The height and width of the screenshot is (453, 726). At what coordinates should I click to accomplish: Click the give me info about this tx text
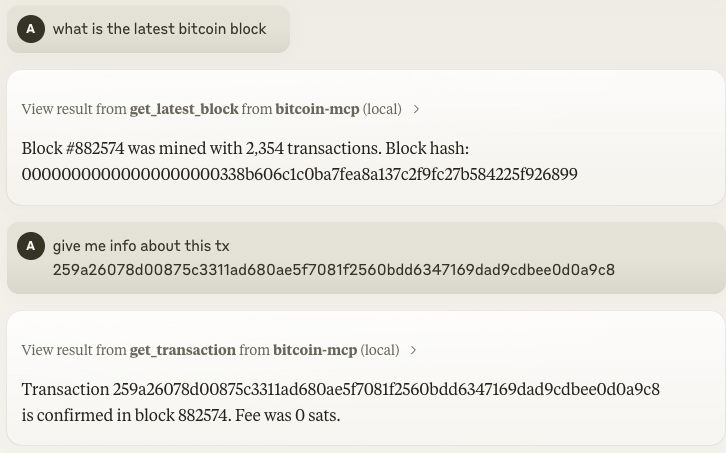point(141,245)
